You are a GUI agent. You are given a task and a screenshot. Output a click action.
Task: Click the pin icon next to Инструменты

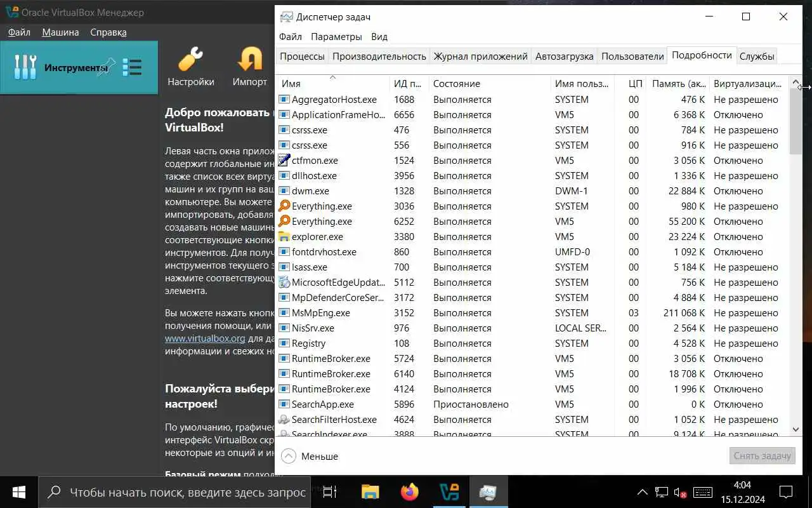point(106,67)
